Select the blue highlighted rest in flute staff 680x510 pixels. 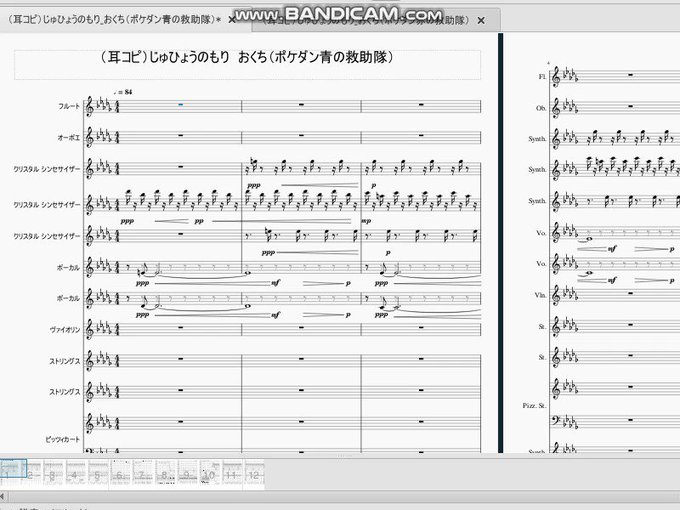[x=181, y=105]
